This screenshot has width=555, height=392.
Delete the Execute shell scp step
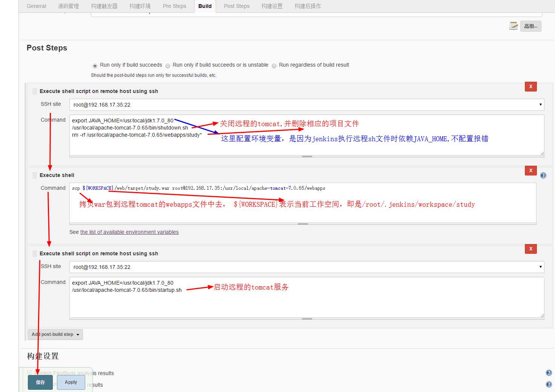point(531,171)
